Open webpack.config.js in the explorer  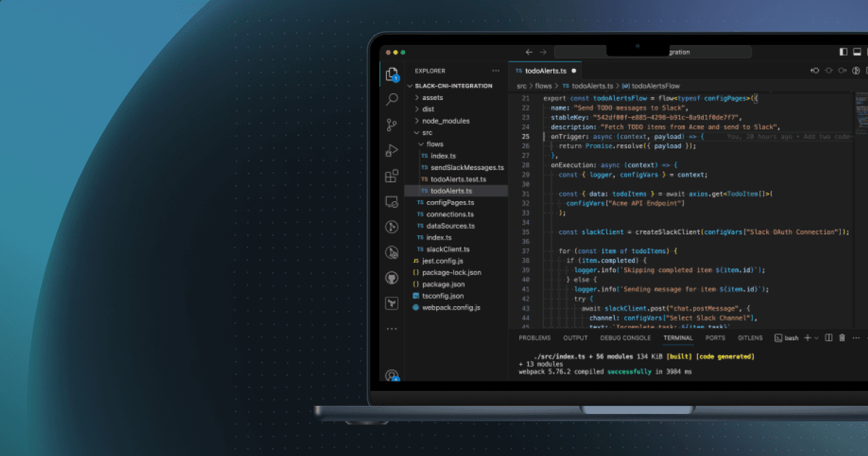[446, 307]
